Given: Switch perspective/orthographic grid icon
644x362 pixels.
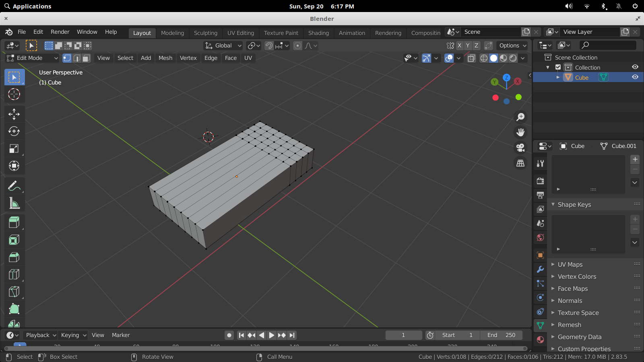Looking at the screenshot, I should tap(520, 163).
